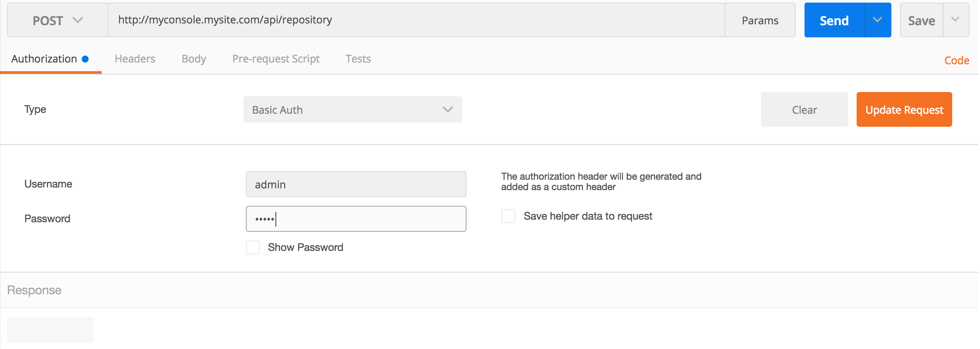Open the Body tab
The height and width of the screenshot is (349, 980).
pos(194,59)
